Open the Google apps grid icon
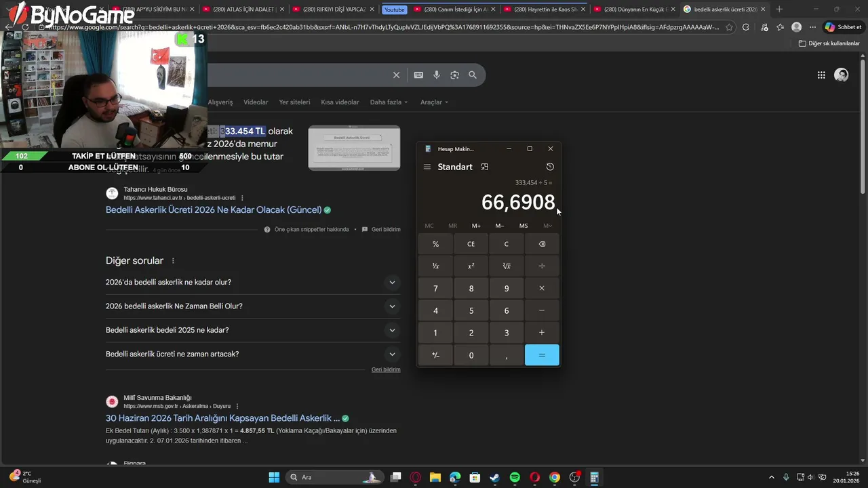 (x=821, y=75)
